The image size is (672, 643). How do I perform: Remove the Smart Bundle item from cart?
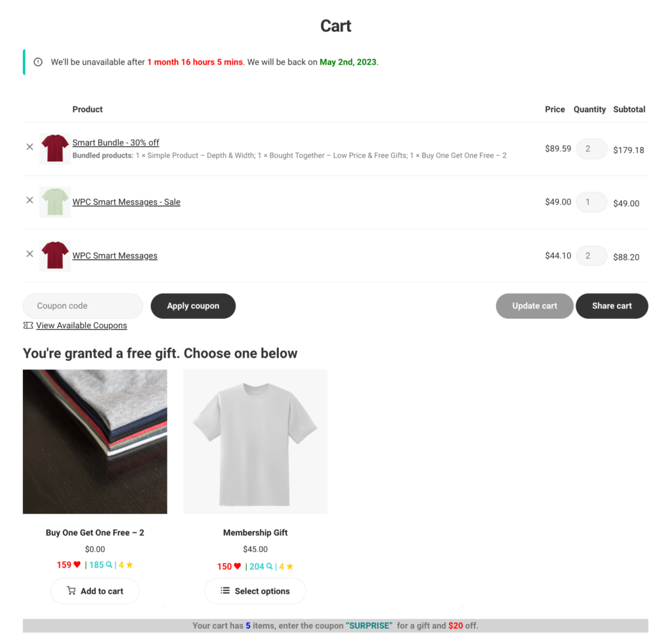point(29,147)
